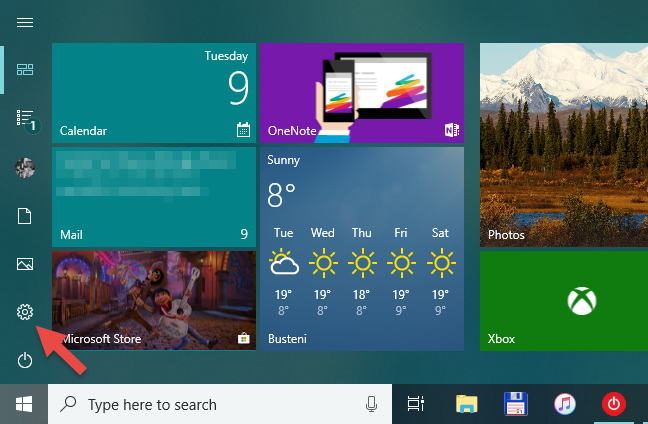Launch iTunes from the taskbar

coord(565,404)
